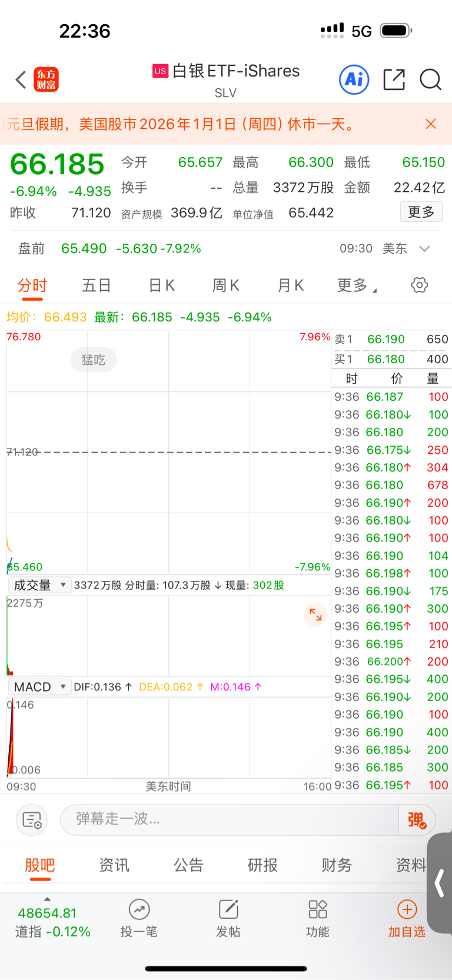Open the 成交量 indicator dropdown
Screen dimensions: 452x980
point(39,585)
